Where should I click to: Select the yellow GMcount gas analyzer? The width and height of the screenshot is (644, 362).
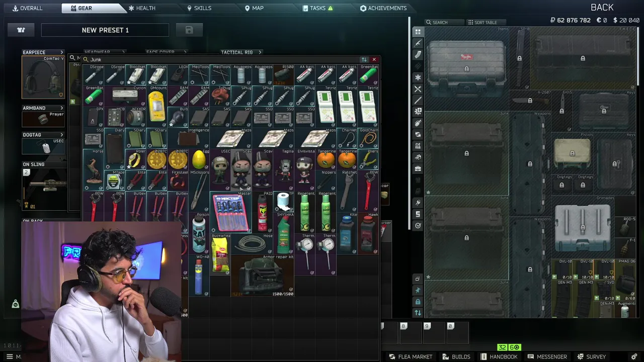click(156, 107)
